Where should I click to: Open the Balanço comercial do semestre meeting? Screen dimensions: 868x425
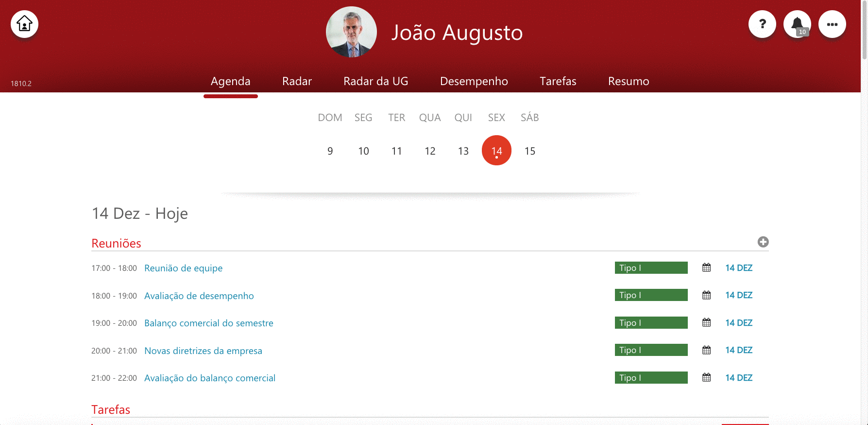[209, 323]
